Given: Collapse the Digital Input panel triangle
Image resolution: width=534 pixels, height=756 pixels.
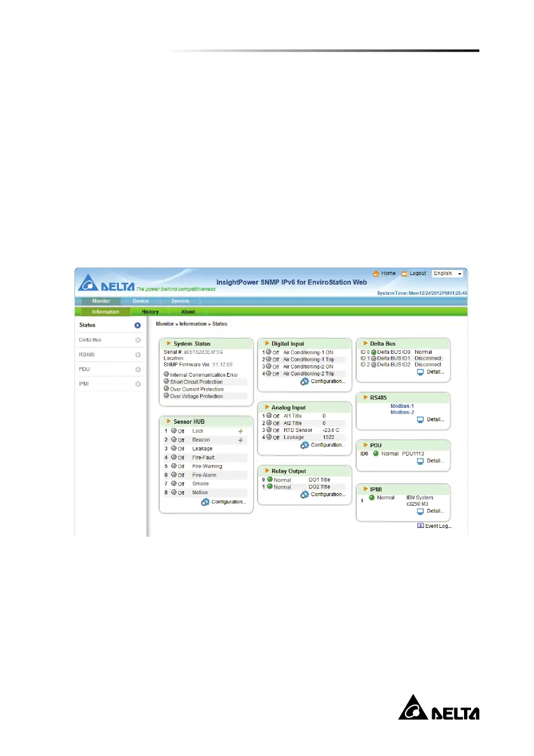Looking at the screenshot, I should point(267,343).
